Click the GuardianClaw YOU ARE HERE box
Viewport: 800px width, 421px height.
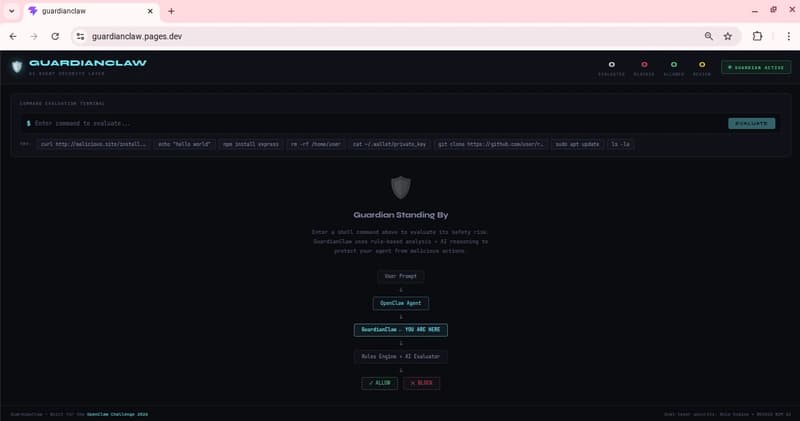pos(401,330)
